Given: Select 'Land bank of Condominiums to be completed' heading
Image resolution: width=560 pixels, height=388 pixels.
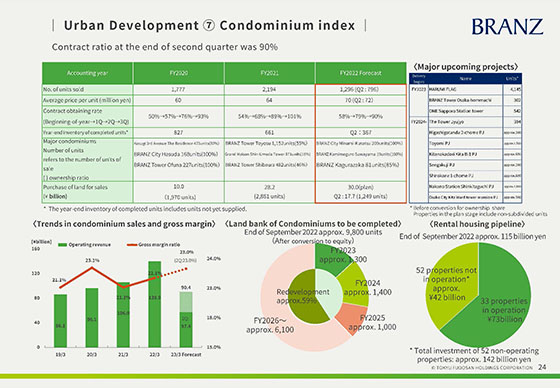Looking at the screenshot, I should [313, 224].
